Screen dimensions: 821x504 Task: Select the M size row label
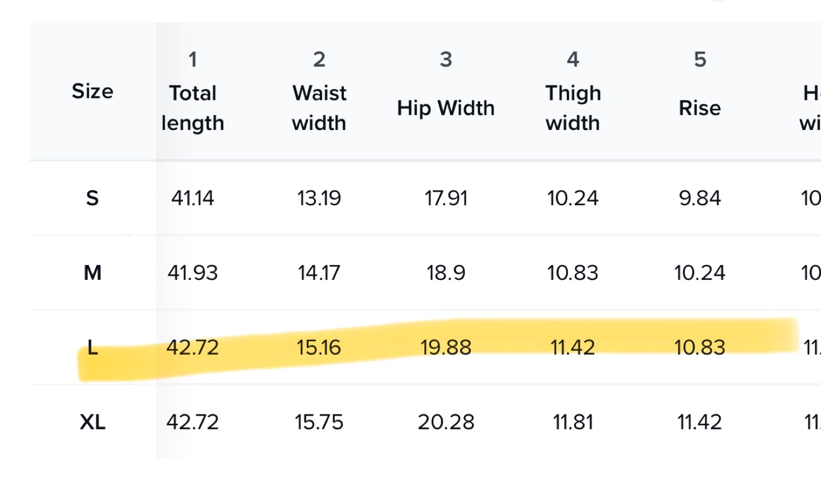(92, 273)
